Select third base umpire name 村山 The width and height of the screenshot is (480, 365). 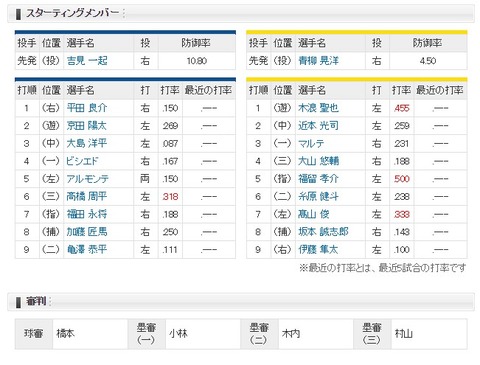pyautogui.click(x=404, y=333)
